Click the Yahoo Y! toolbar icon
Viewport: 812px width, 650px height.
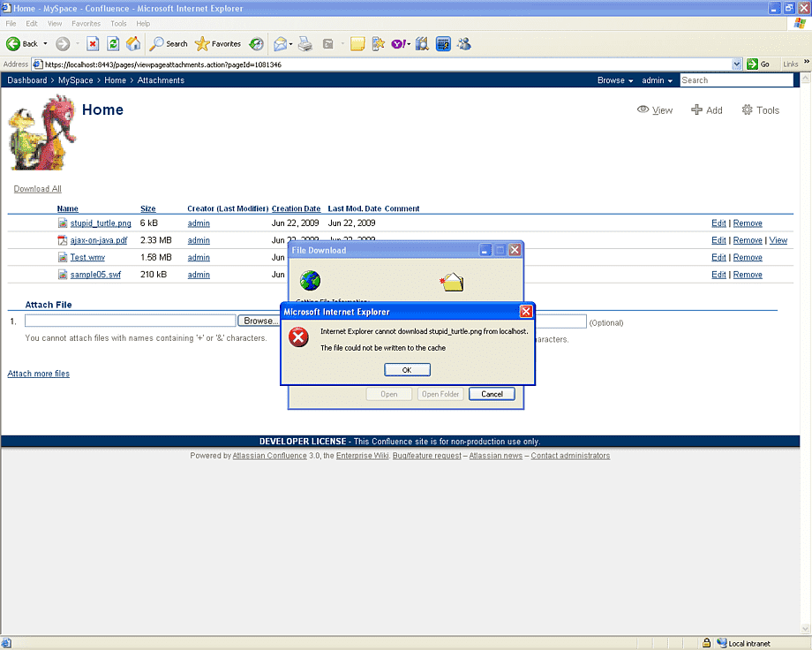click(x=398, y=44)
